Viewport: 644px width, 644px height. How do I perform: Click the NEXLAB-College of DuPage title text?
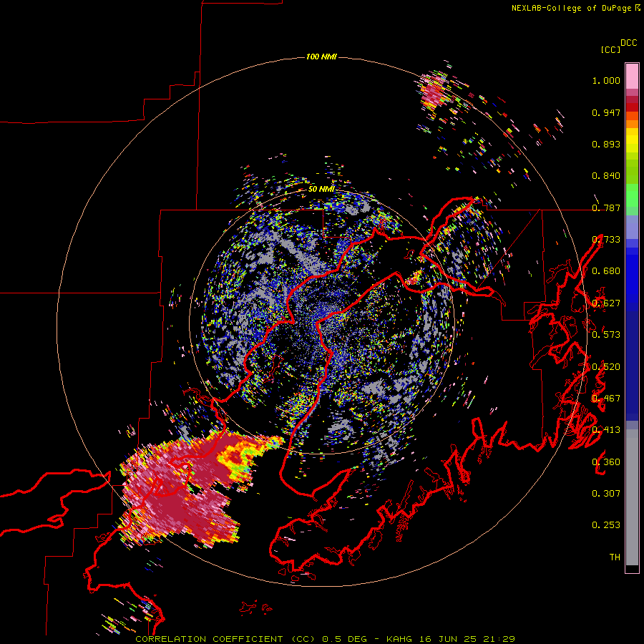571,8
